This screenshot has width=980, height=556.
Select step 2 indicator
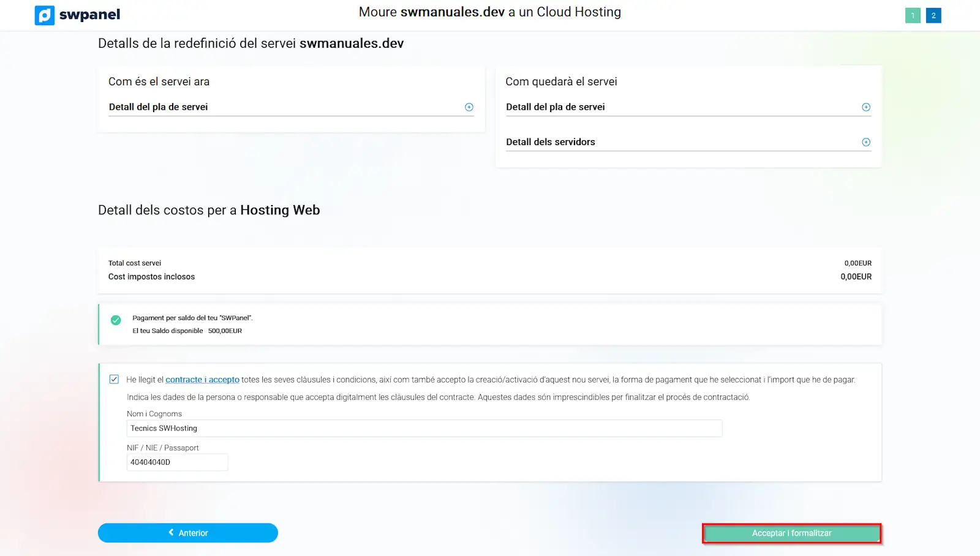pyautogui.click(x=933, y=15)
